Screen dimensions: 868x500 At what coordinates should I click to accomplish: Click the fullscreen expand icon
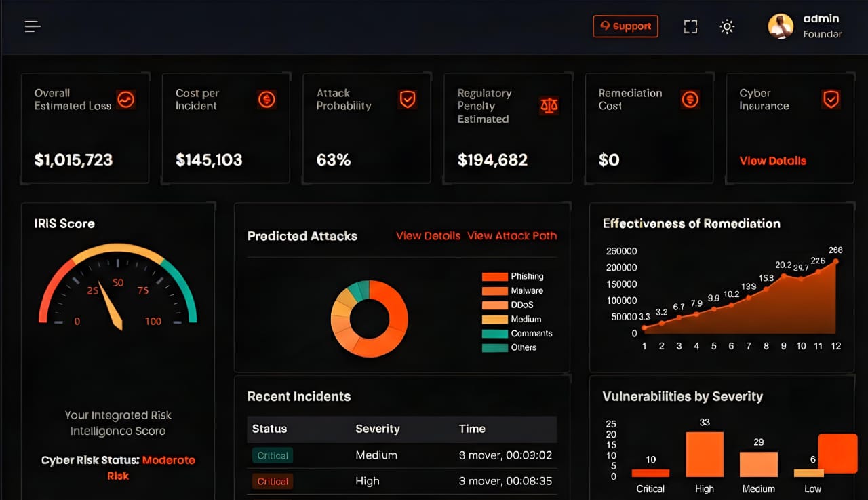click(x=690, y=26)
